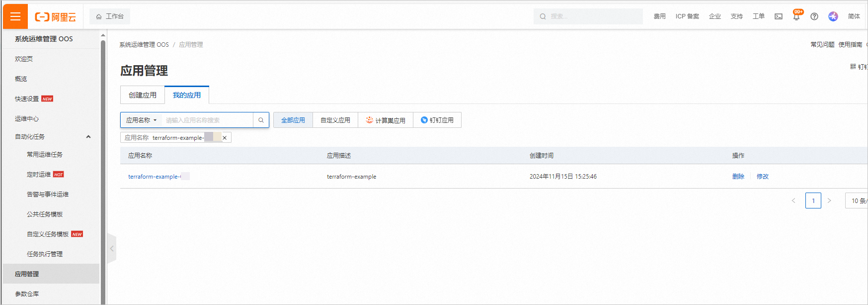Click the sidebar scroll up arrow
868x305 pixels.
pyautogui.click(x=103, y=35)
